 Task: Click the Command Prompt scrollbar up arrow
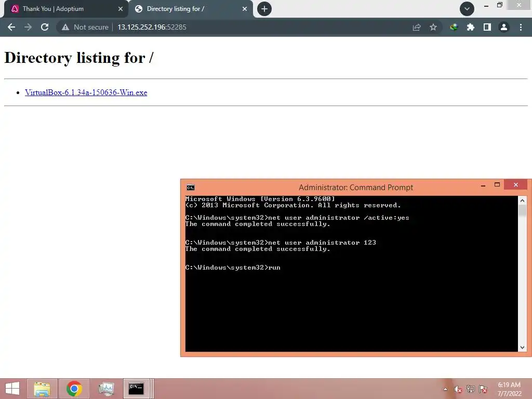coord(522,200)
